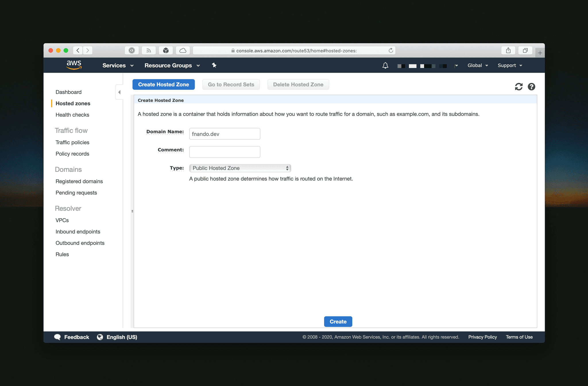
Task: Click the Safari share icon
Action: 508,50
